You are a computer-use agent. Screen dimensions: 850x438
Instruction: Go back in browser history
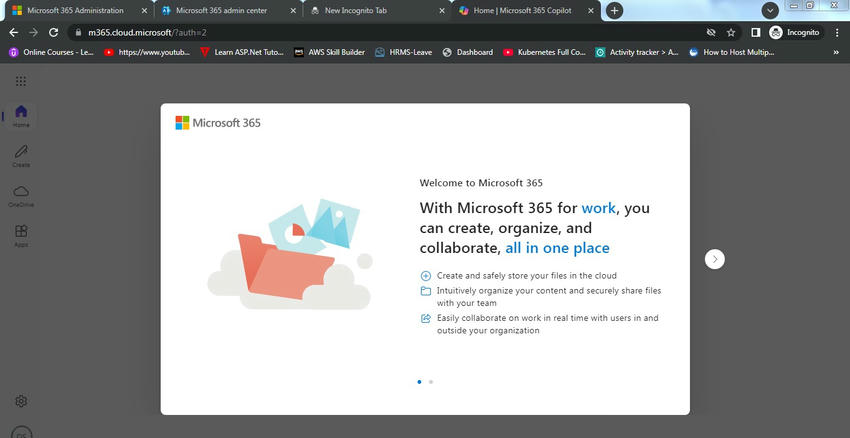coord(14,33)
